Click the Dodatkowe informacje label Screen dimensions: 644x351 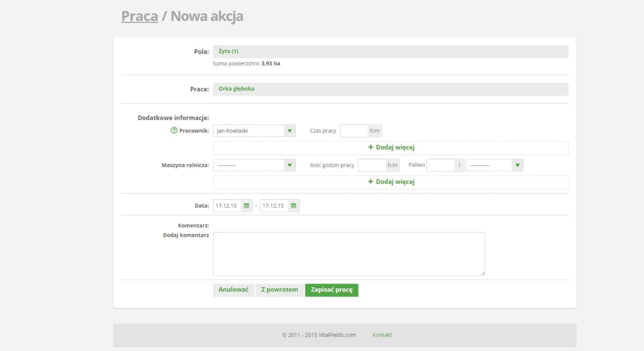coord(173,118)
